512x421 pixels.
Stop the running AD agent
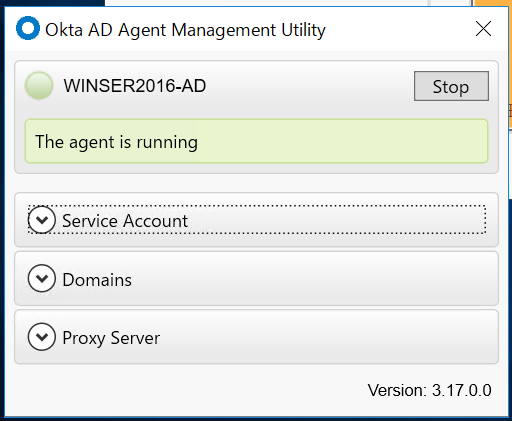tap(451, 86)
